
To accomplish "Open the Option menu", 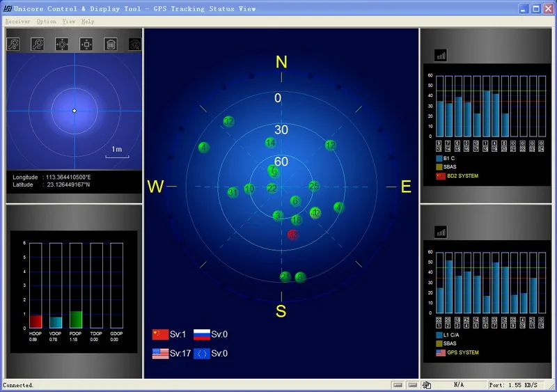I will (x=47, y=22).
